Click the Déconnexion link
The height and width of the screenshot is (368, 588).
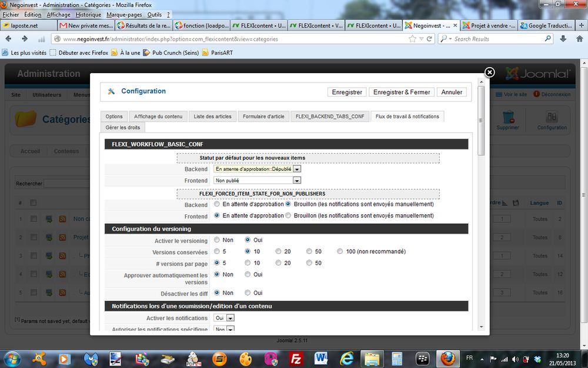click(552, 94)
